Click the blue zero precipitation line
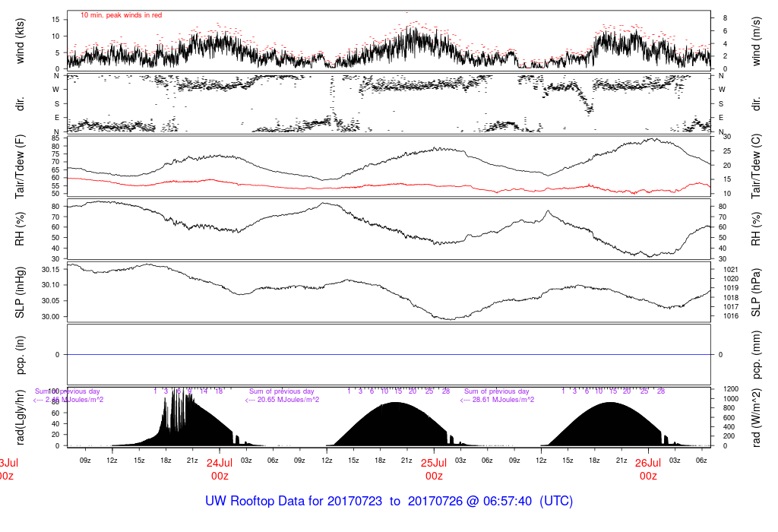This screenshot has height=532, width=778. 389,354
